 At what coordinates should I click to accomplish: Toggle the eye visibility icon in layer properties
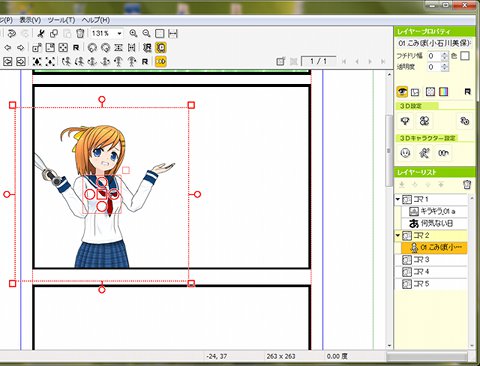coord(402,92)
